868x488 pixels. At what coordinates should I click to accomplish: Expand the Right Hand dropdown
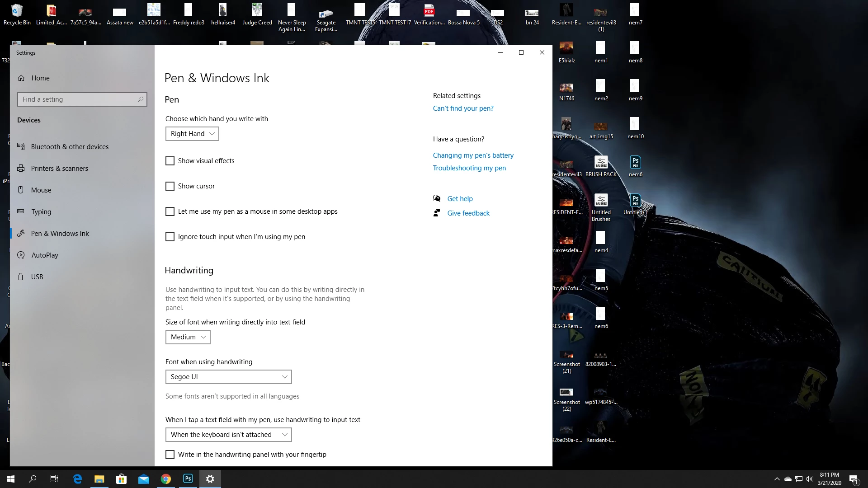tap(192, 134)
